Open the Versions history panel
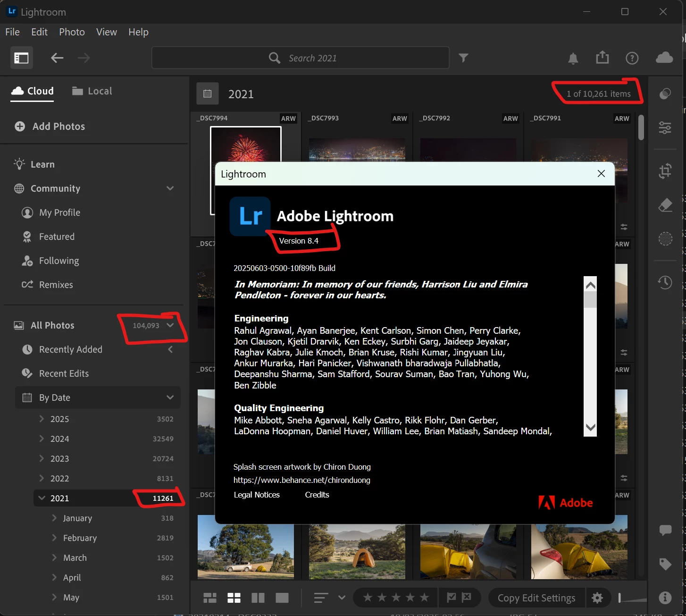This screenshot has height=616, width=686. [x=665, y=282]
